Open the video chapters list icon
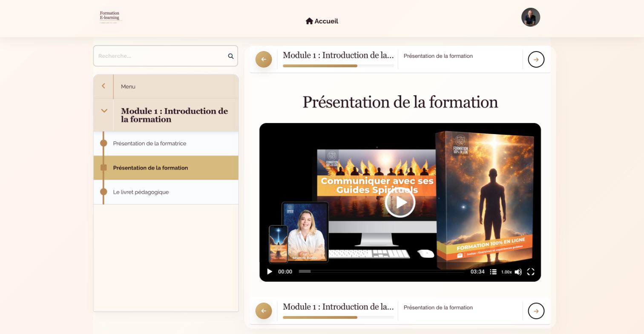This screenshot has width=644, height=334. point(493,271)
